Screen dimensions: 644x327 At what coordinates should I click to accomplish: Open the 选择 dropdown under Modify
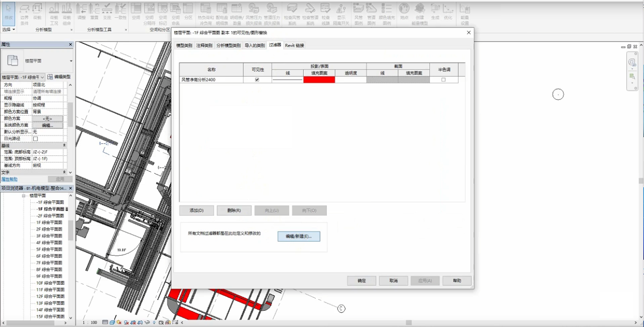[8, 30]
